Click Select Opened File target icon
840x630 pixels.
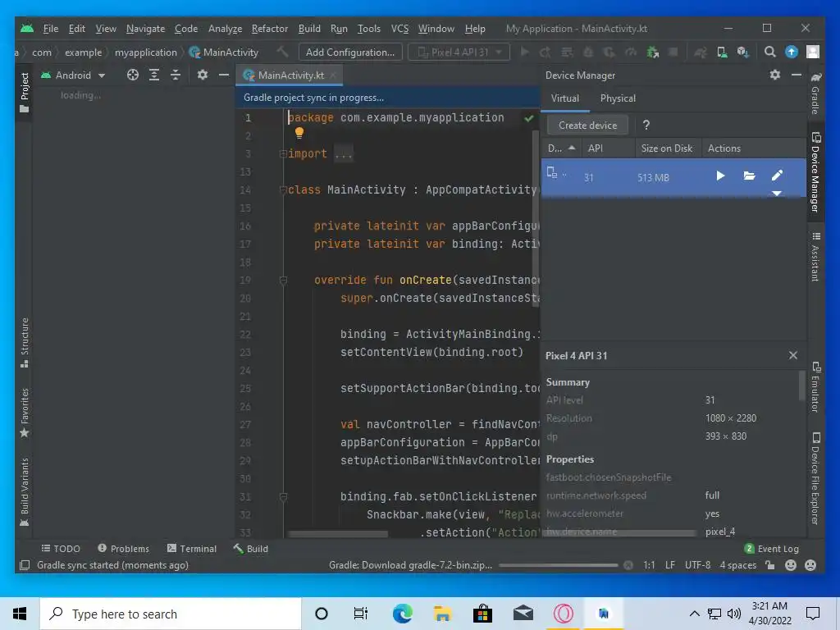tap(133, 75)
